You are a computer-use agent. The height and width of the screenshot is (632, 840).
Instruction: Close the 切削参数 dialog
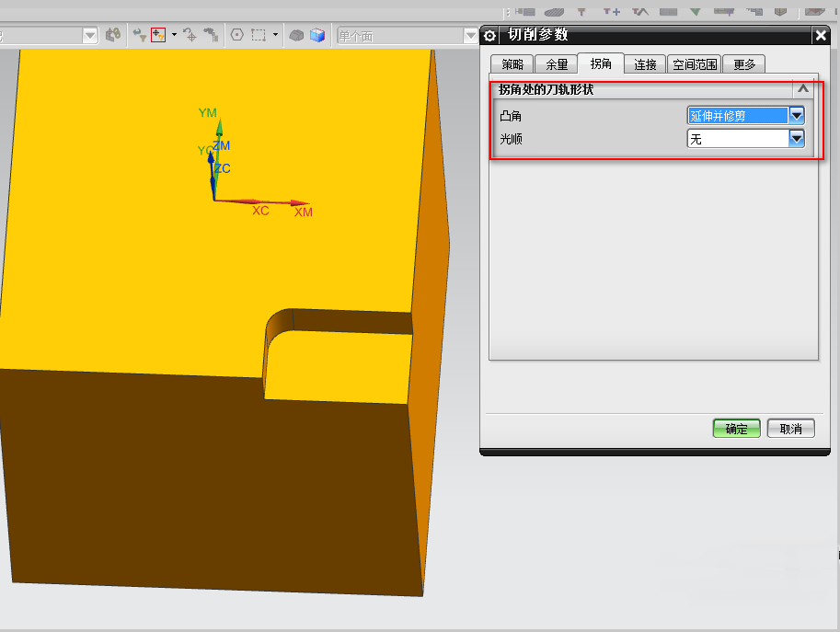(x=821, y=35)
